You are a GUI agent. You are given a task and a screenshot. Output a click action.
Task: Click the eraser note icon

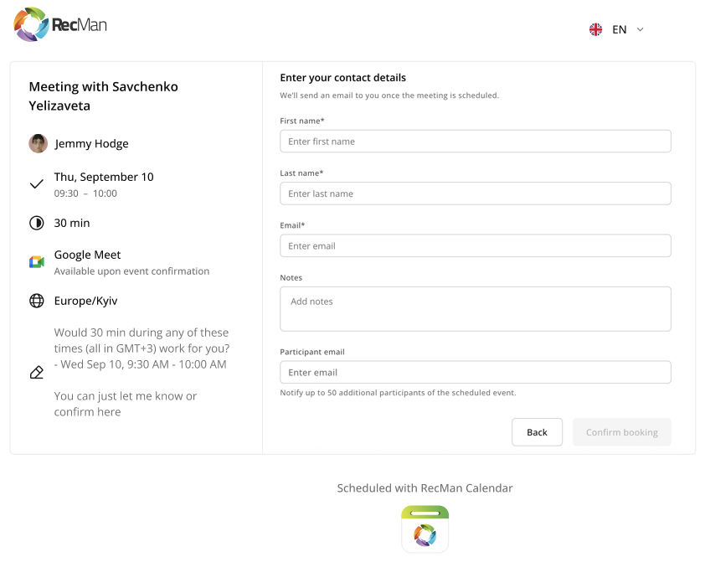pos(37,372)
